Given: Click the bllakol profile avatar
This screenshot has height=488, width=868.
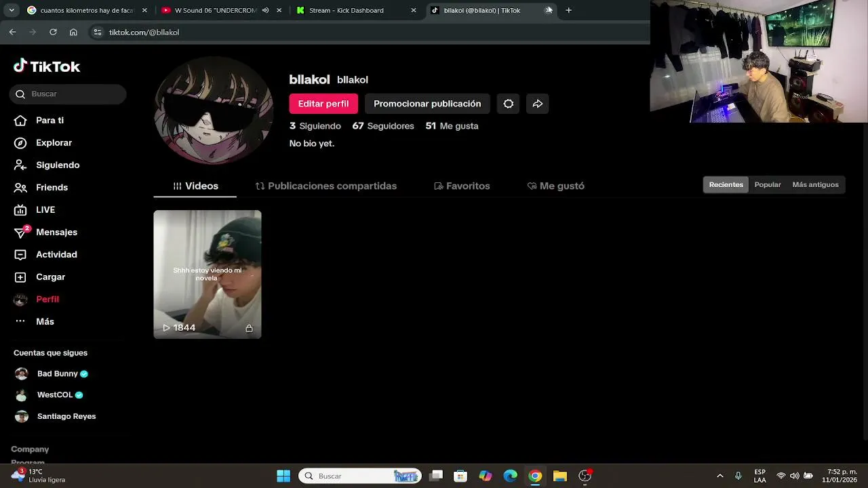Looking at the screenshot, I should [214, 110].
